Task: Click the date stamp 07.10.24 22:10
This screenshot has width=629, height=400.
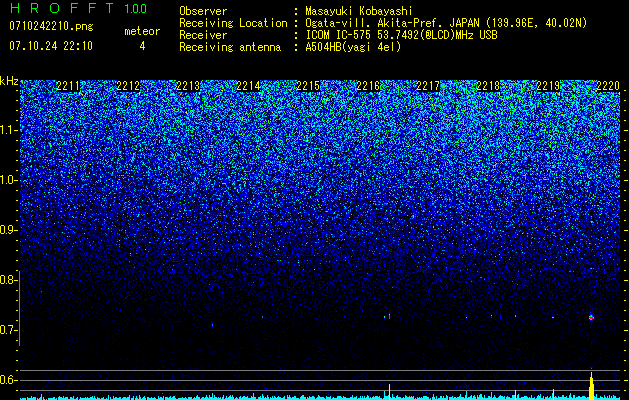Action: click(x=51, y=46)
